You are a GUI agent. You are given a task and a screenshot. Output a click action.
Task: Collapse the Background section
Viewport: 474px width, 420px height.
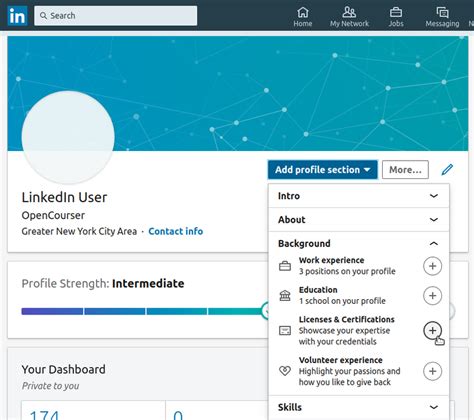[x=359, y=243]
